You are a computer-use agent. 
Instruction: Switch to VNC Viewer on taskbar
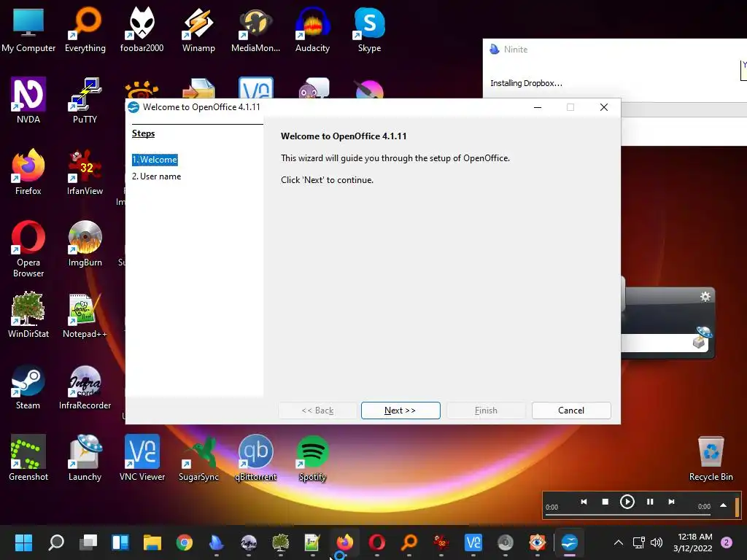pyautogui.click(x=473, y=542)
